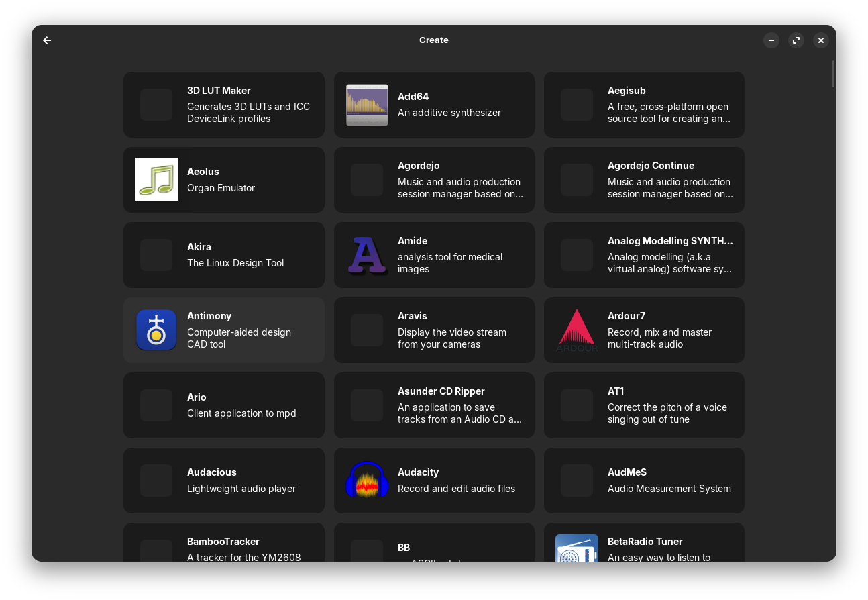Click the Antimony blue app icon

(156, 330)
